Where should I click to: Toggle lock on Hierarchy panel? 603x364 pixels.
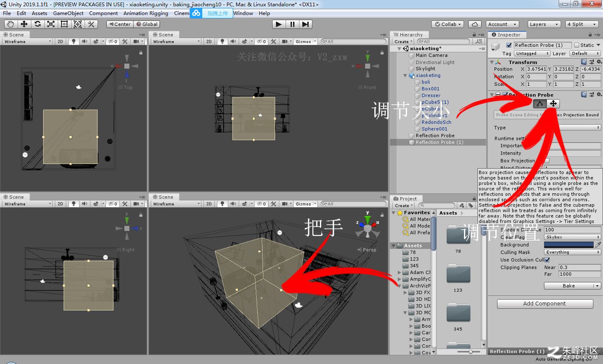pyautogui.click(x=474, y=35)
